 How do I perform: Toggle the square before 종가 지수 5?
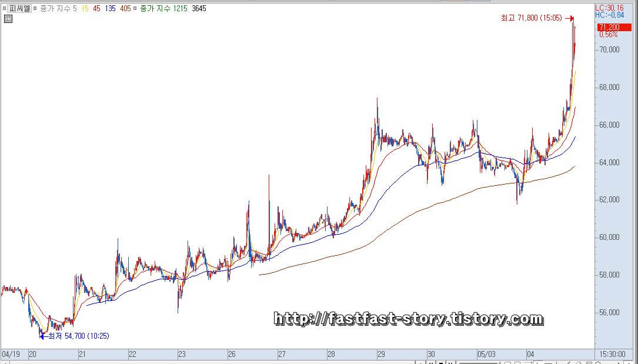tap(36, 8)
